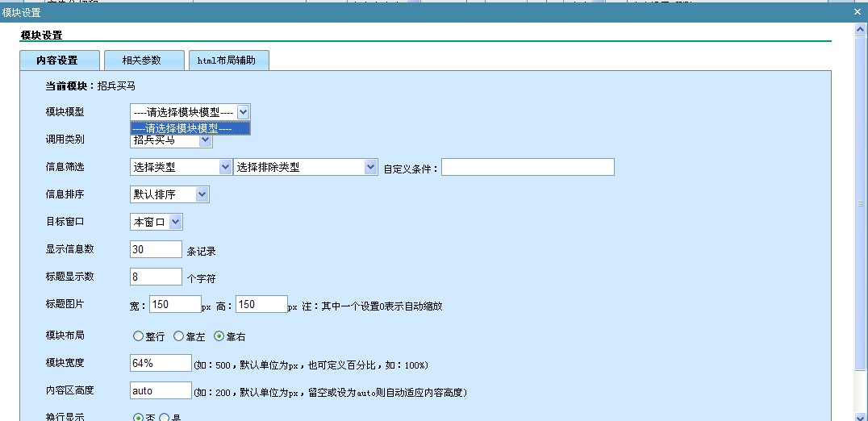This screenshot has height=421, width=868.
Task: Click the 模块宽度 input field
Action: tap(161, 364)
